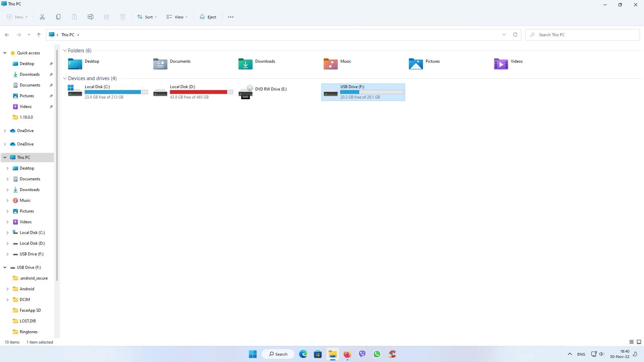This screenshot has height=362, width=644.
Task: Collapse the Folders (6) group
Action: coord(65,51)
